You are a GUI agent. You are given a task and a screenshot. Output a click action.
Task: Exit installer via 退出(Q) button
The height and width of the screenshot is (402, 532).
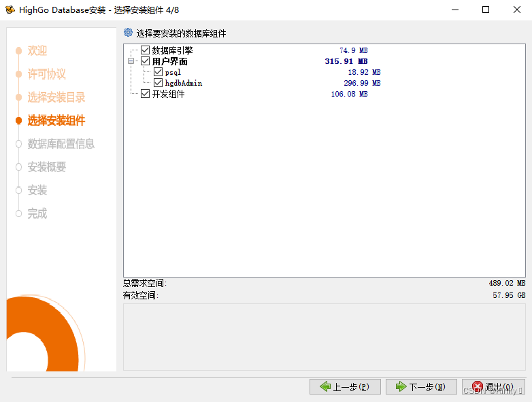494,387
